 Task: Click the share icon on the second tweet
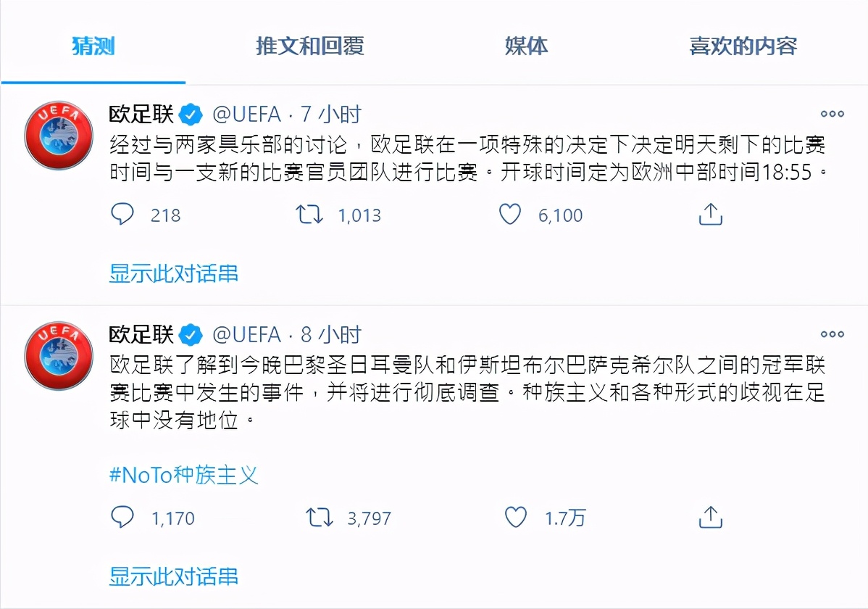click(x=711, y=518)
